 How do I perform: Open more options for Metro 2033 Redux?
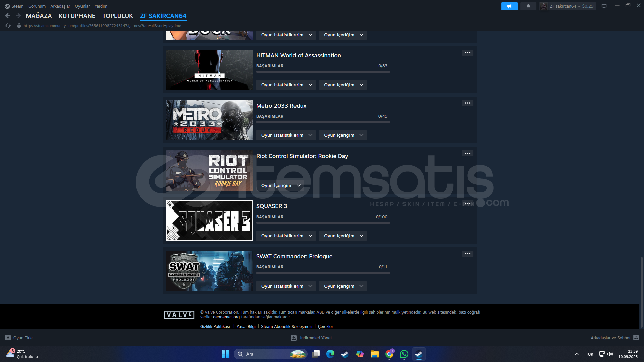(x=467, y=103)
